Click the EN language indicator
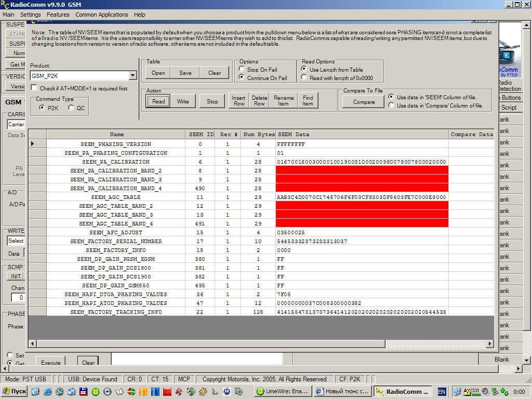The image size is (532, 399). pos(442,392)
